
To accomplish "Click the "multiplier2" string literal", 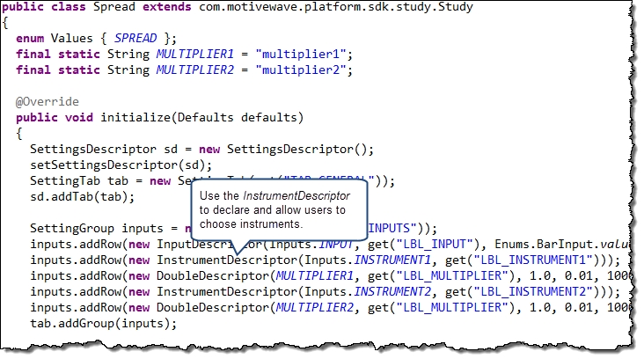I will click(x=301, y=70).
